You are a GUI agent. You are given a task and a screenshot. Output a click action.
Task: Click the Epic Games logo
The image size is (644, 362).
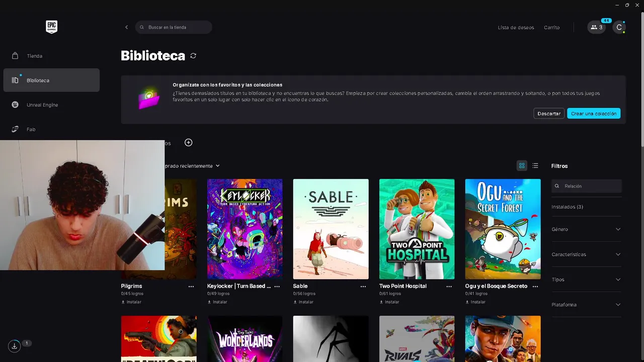[51, 27]
